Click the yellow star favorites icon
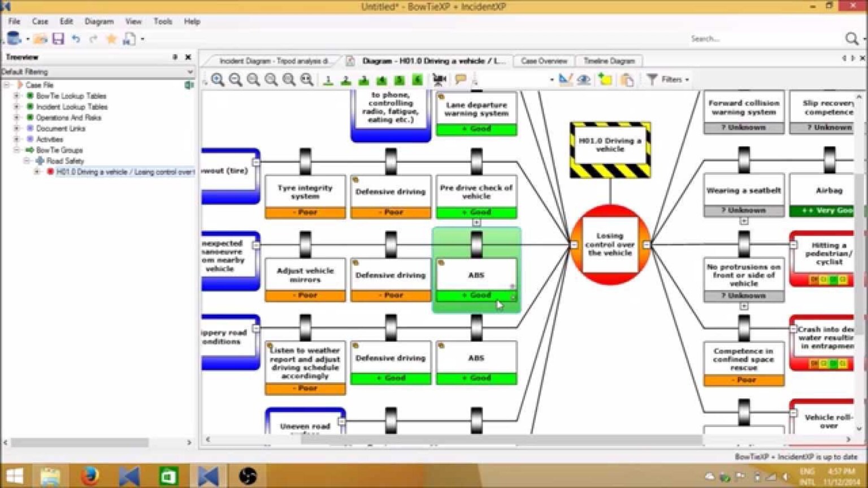 111,39
